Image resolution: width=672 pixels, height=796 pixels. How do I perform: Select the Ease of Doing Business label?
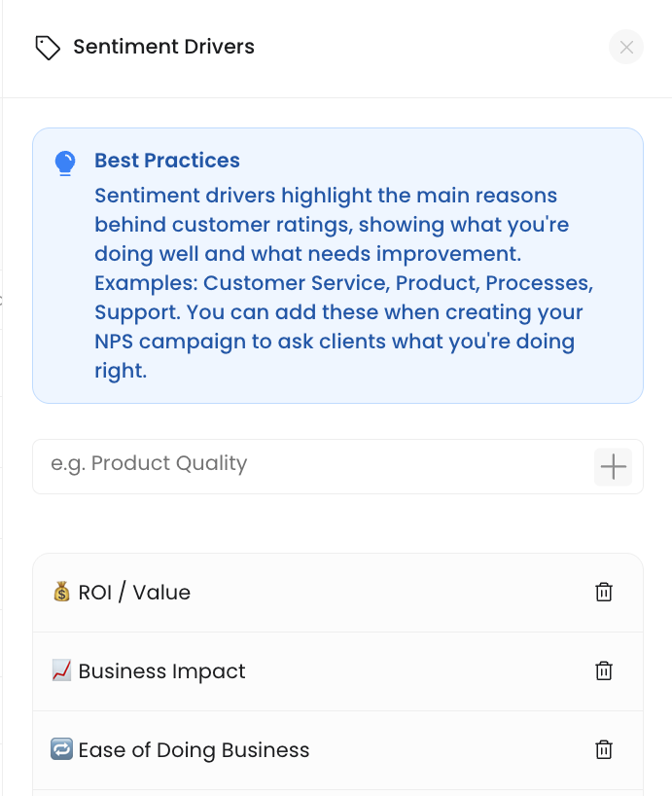(194, 750)
